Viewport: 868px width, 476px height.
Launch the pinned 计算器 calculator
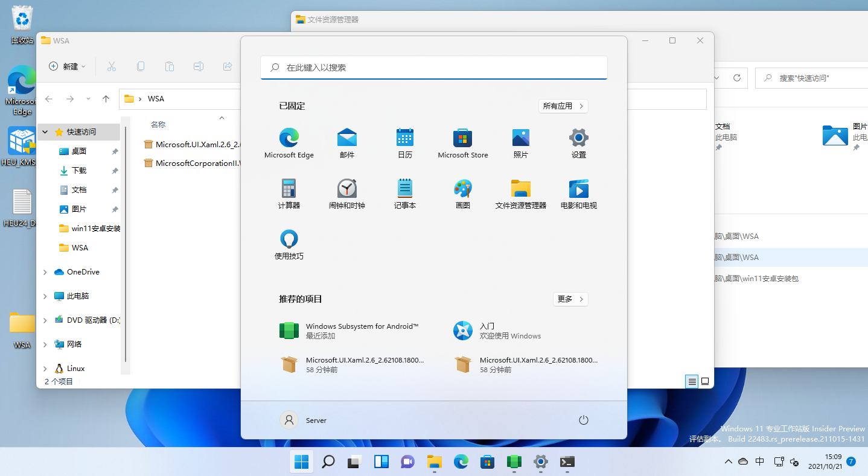point(289,194)
